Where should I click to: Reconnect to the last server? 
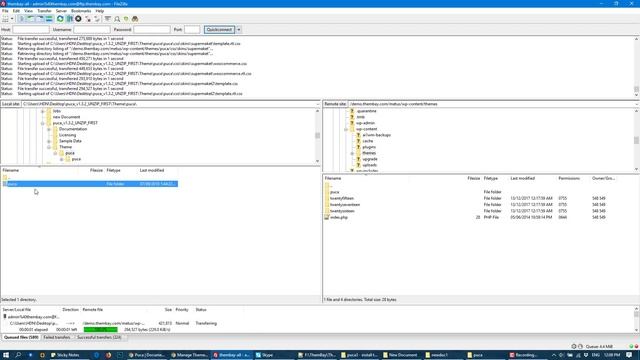pos(97,19)
